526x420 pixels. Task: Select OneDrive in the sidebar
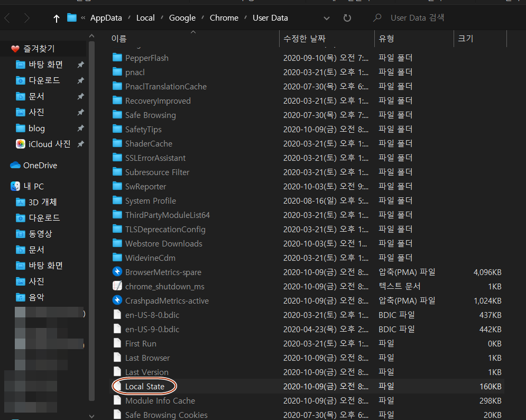tap(40, 165)
